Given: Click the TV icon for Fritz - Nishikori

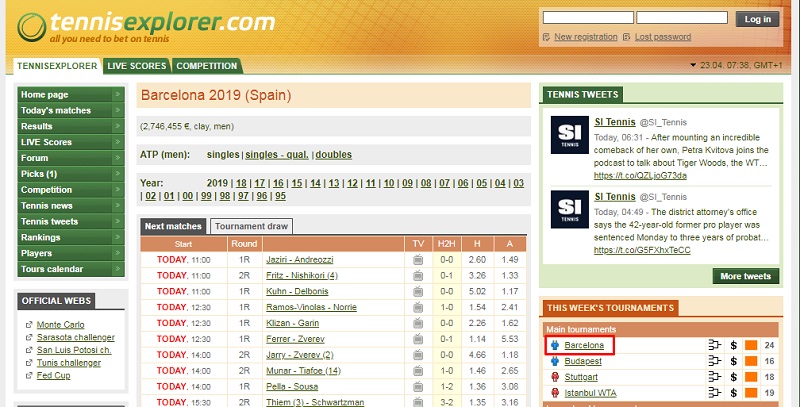Looking at the screenshot, I should (418, 276).
